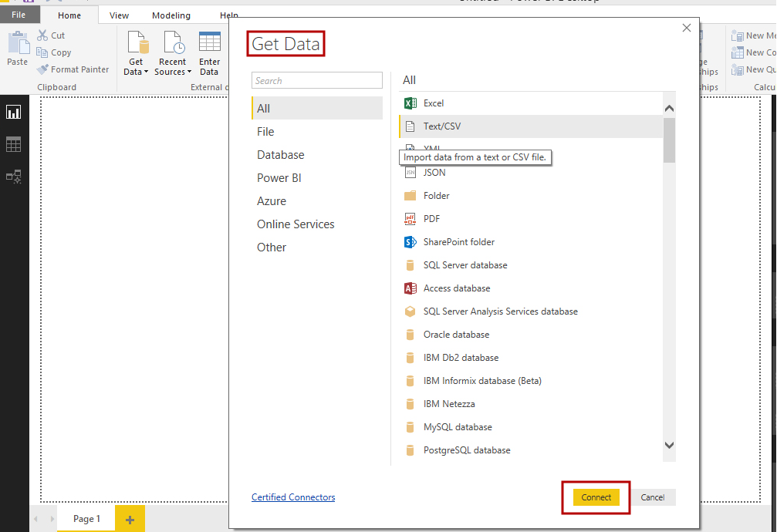
Task: Select the IBM Netezza label
Action: click(x=449, y=404)
